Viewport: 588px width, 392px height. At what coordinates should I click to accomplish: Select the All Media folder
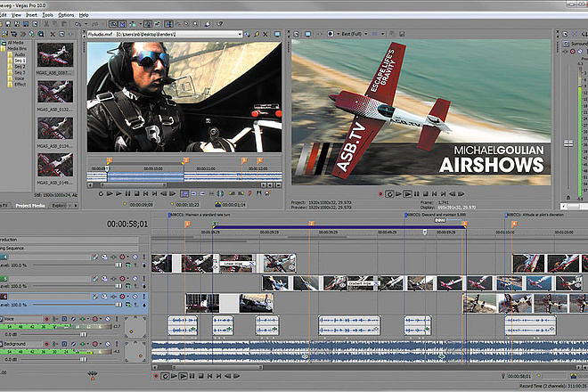point(15,43)
